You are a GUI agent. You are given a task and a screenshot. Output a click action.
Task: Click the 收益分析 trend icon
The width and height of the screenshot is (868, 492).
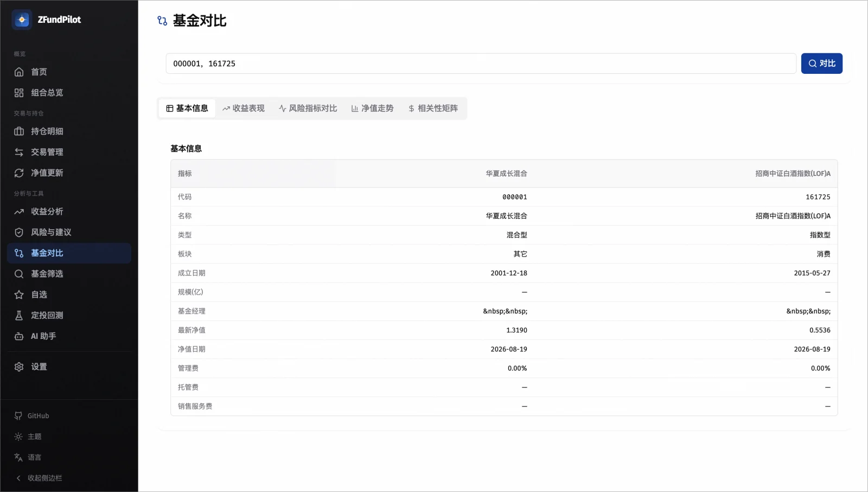point(19,211)
